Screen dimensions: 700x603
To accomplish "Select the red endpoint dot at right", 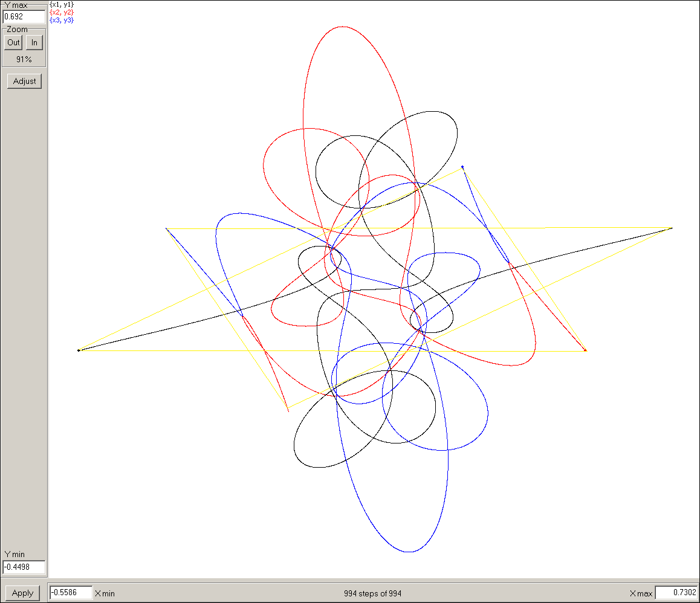I will (585, 350).
